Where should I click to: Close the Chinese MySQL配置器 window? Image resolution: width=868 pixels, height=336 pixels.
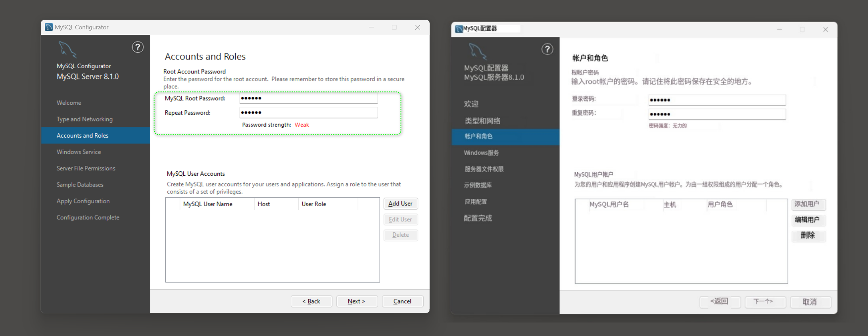[x=826, y=29]
